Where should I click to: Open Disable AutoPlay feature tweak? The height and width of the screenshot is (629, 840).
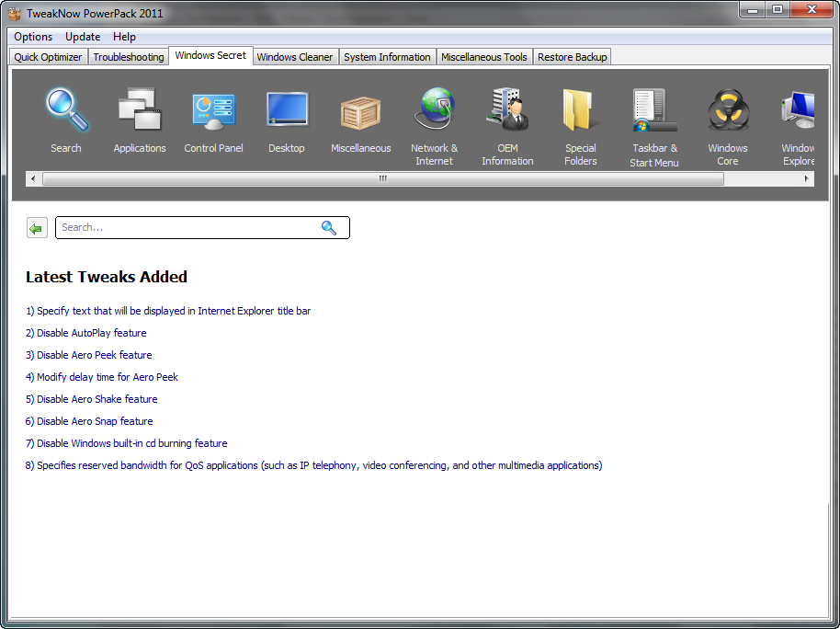point(85,333)
